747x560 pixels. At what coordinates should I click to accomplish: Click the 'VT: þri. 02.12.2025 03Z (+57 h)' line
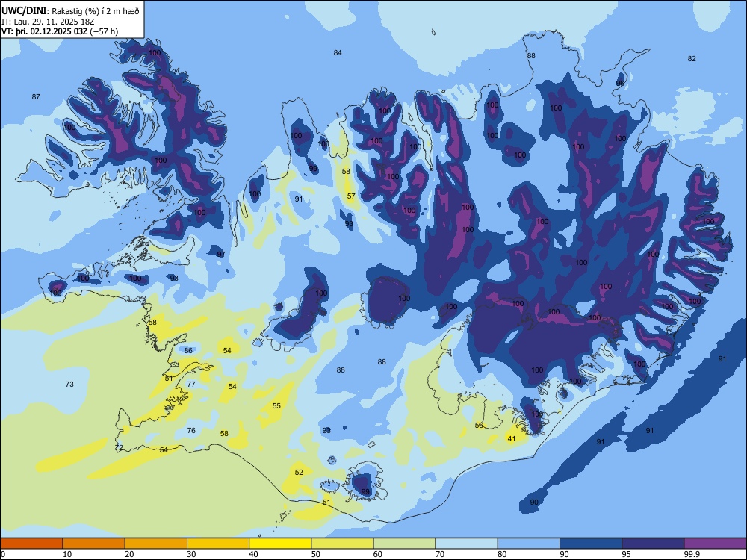[60, 31]
